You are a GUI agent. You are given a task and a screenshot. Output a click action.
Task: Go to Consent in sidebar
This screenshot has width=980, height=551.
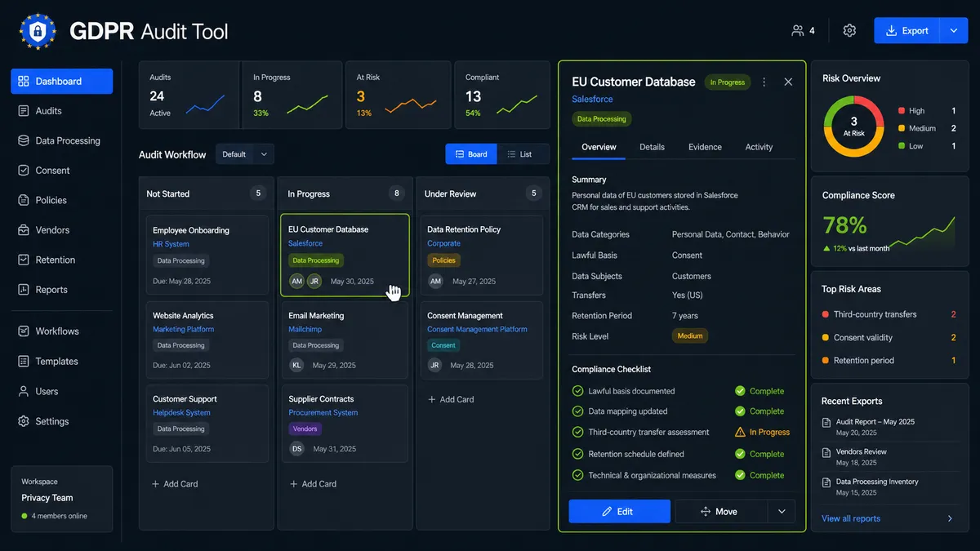pyautogui.click(x=62, y=171)
